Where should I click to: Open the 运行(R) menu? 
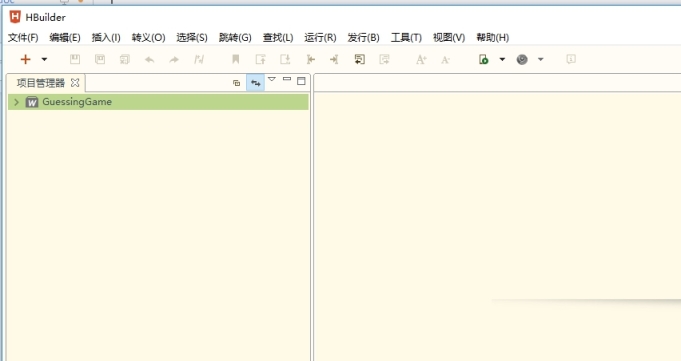pyautogui.click(x=320, y=38)
